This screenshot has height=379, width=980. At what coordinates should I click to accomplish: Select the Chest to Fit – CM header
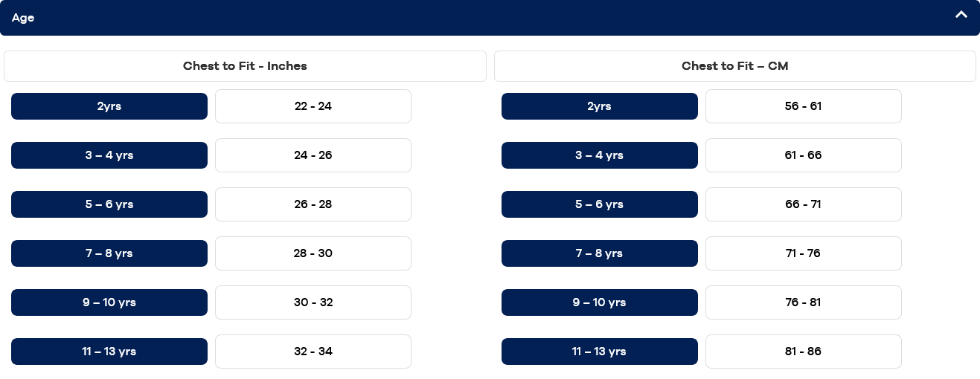click(x=734, y=66)
